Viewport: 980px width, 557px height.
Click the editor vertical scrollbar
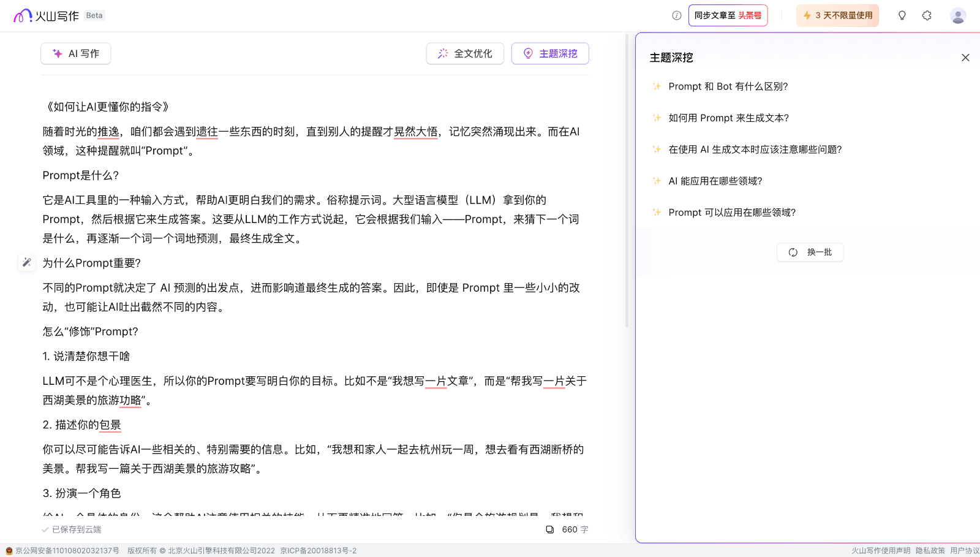[627, 184]
